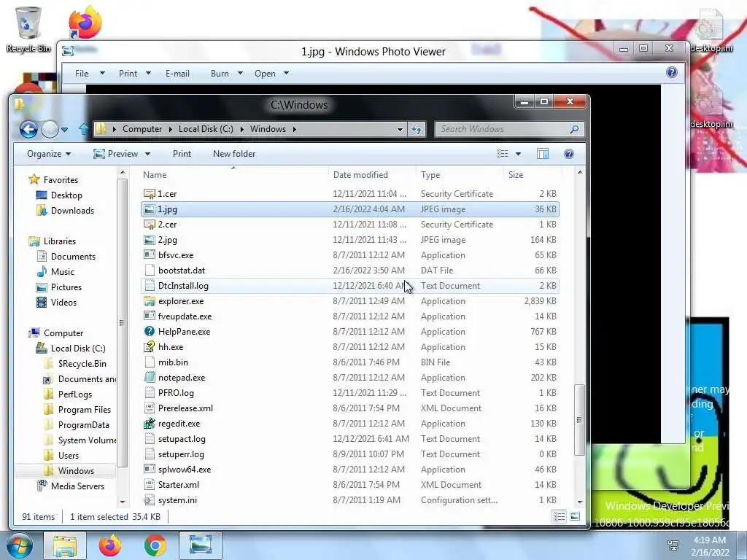Select the regedit.exe icon

[x=150, y=424]
